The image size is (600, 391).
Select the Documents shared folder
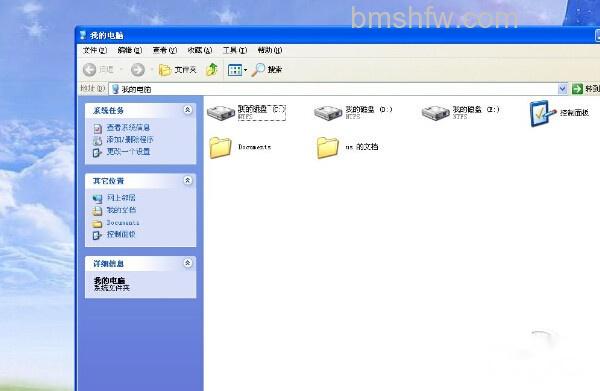[x=220, y=147]
